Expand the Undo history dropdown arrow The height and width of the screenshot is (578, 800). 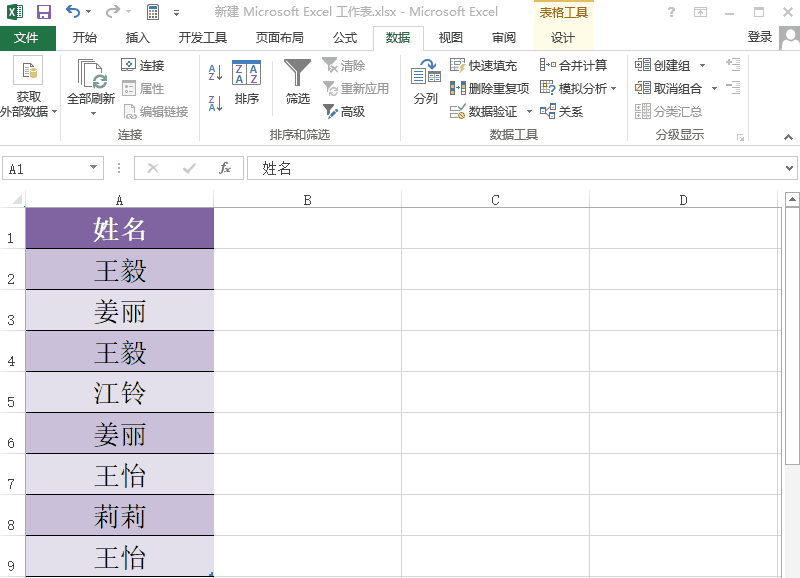pyautogui.click(x=88, y=11)
